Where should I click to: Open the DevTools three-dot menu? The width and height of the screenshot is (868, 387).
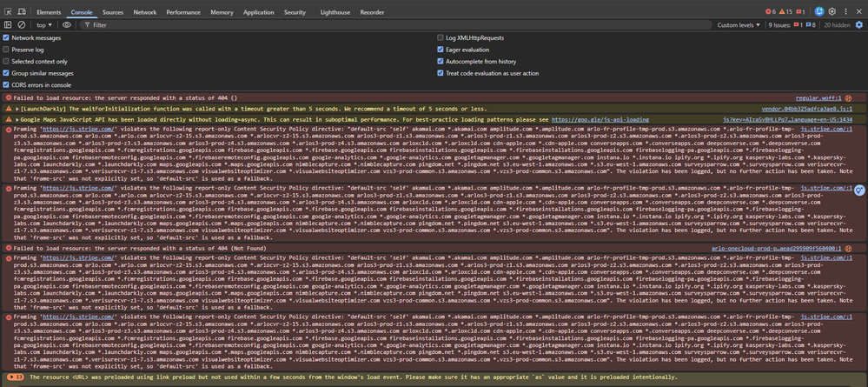pos(845,11)
